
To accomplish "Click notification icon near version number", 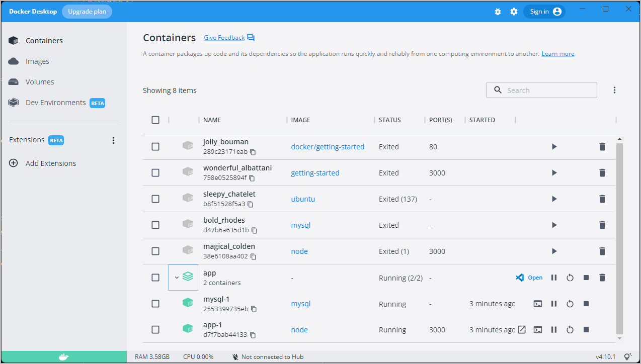I will tap(628, 357).
